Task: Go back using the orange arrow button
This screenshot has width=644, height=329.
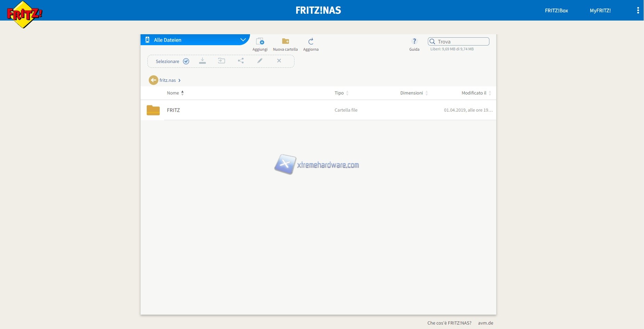Action: click(153, 80)
